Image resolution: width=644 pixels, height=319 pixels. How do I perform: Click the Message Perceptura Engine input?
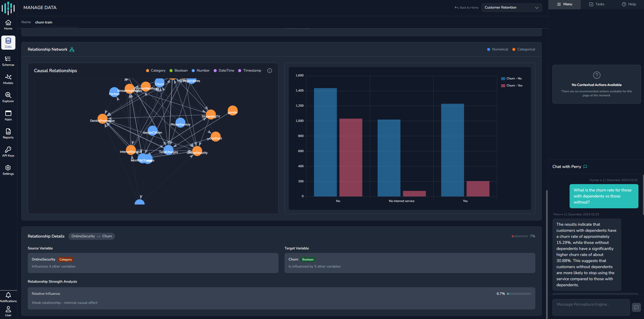pyautogui.click(x=591, y=307)
